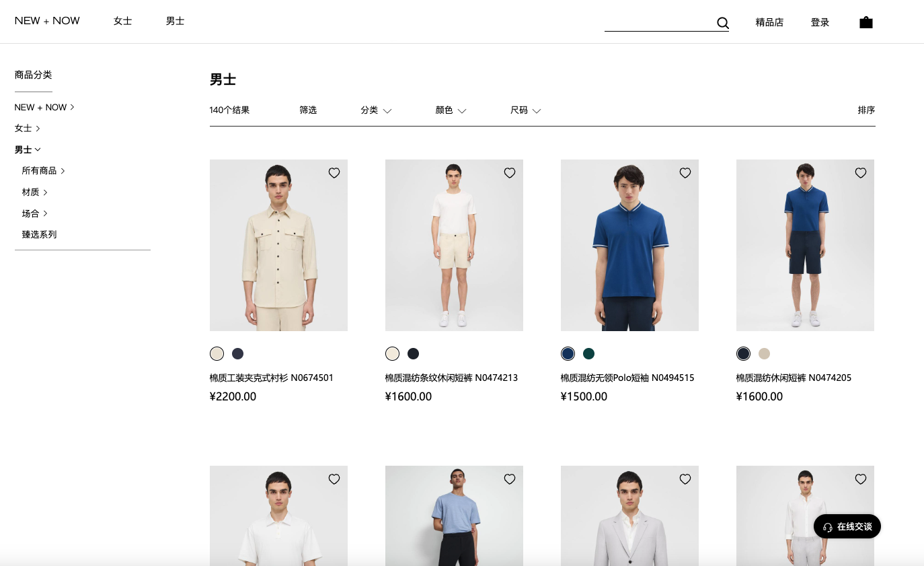Open the blue polo navy shorts image
The width and height of the screenshot is (924, 566).
(805, 245)
